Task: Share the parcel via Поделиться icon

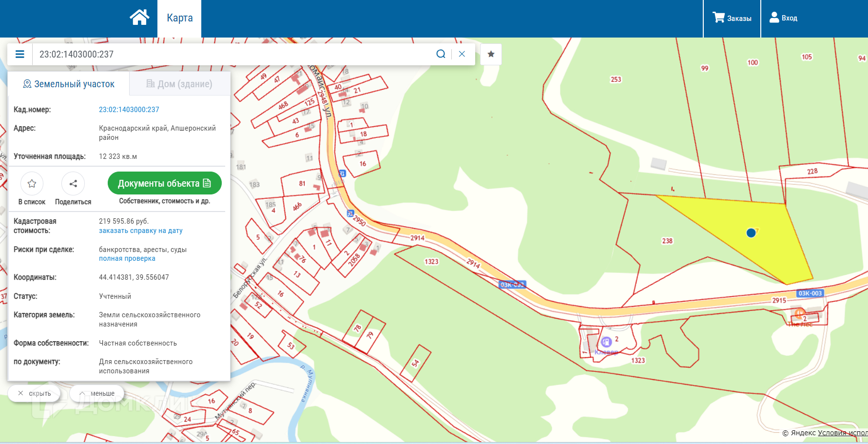Action: [x=73, y=184]
